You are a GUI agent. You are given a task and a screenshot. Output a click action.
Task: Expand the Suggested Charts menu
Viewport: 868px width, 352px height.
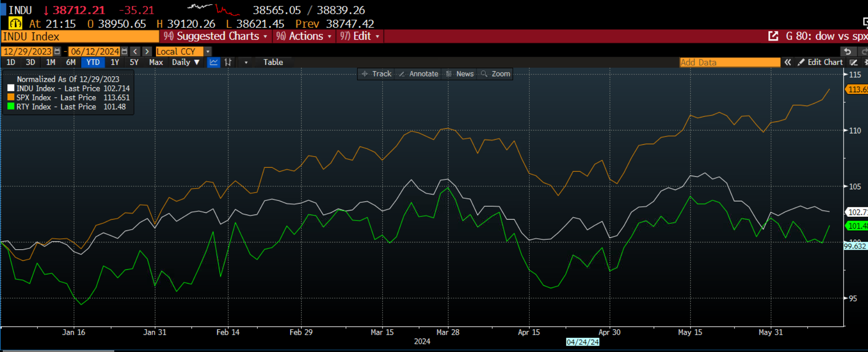click(x=215, y=36)
